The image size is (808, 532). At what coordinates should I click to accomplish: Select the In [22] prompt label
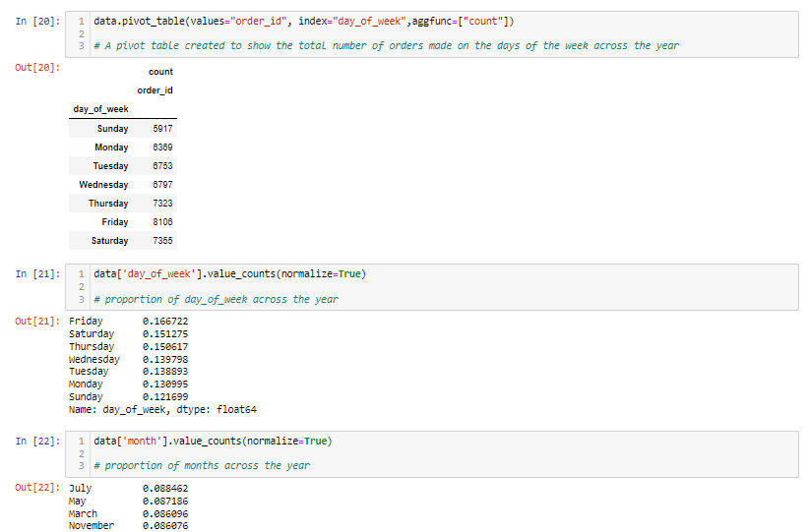pos(37,442)
